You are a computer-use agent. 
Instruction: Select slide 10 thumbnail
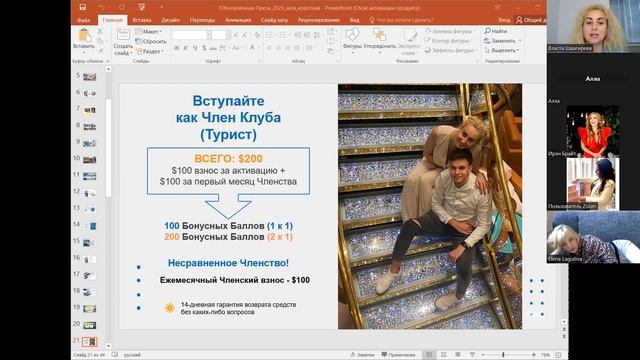pyautogui.click(x=89, y=160)
